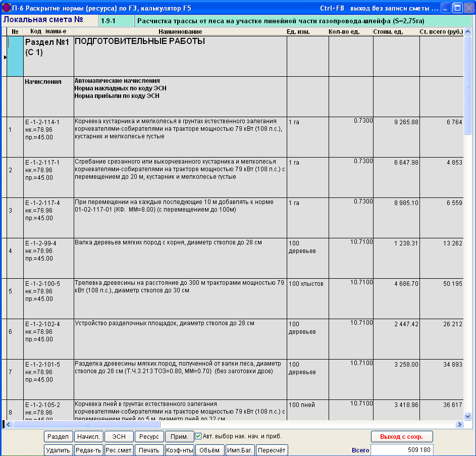Click the Кол-во ед. column header
The height and width of the screenshot is (456, 476).
pyautogui.click(x=351, y=32)
